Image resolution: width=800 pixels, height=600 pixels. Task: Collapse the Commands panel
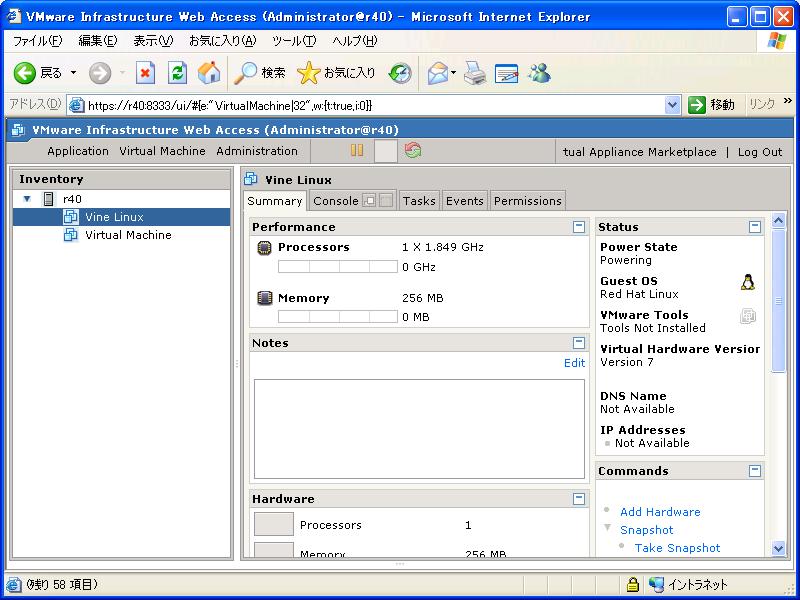click(x=755, y=470)
